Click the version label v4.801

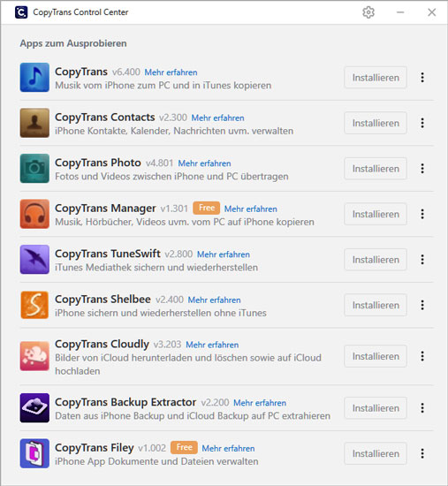click(159, 163)
